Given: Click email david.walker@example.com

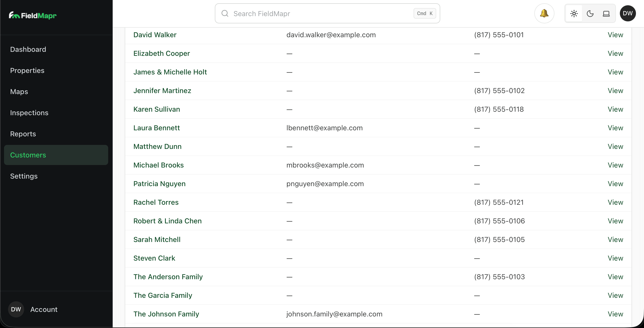Looking at the screenshot, I should (x=331, y=35).
